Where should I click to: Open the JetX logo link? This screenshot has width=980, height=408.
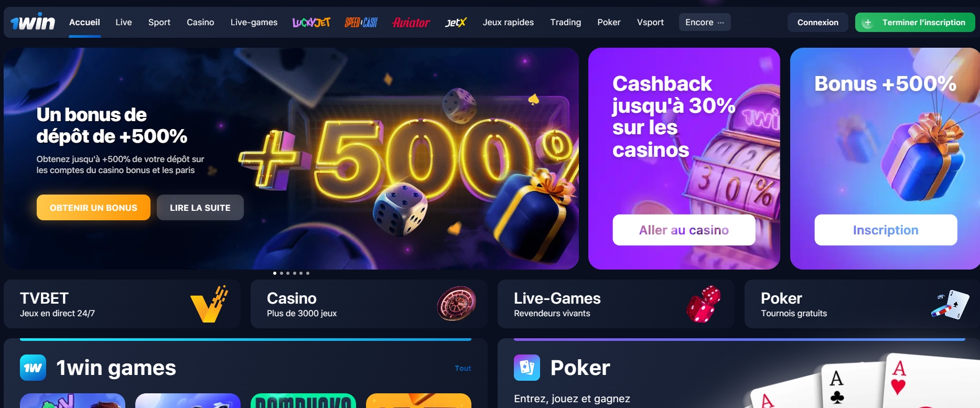point(456,22)
